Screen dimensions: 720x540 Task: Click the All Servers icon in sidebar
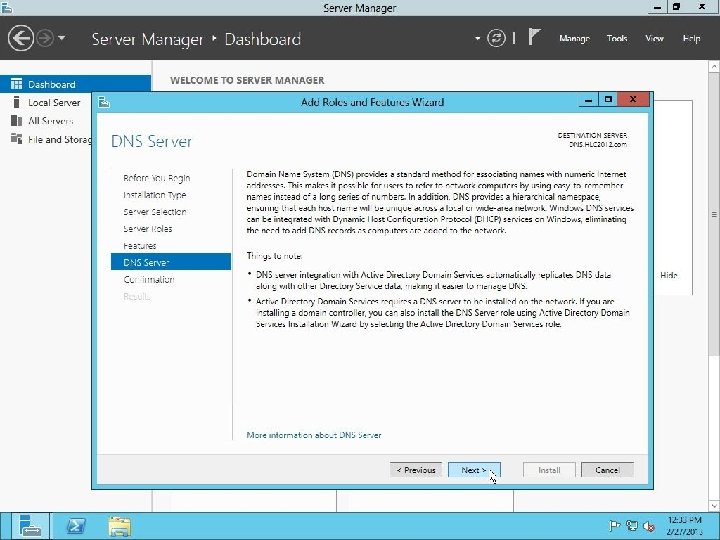tap(17, 120)
